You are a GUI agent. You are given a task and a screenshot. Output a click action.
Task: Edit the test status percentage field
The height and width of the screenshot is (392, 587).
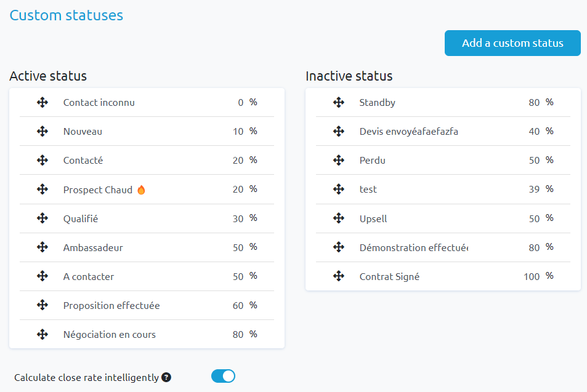pyautogui.click(x=534, y=190)
